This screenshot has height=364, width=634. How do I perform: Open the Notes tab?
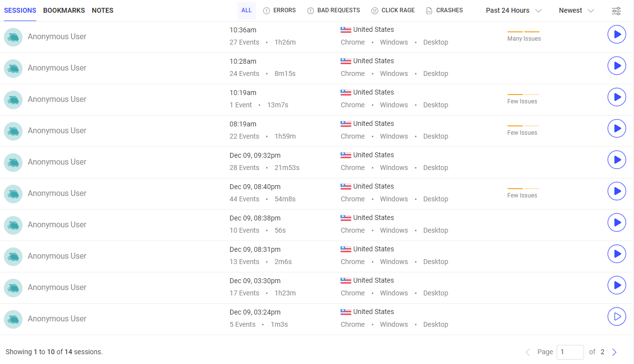[102, 10]
